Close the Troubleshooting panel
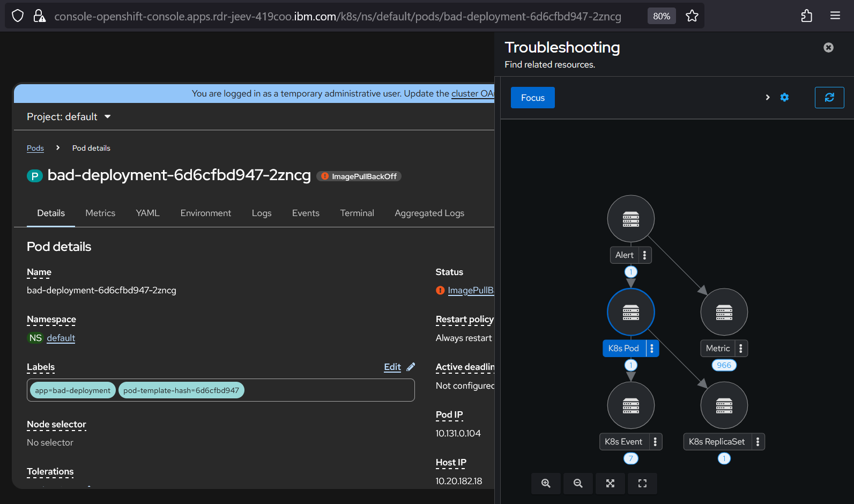Screen dimensions: 854x504 point(828,47)
